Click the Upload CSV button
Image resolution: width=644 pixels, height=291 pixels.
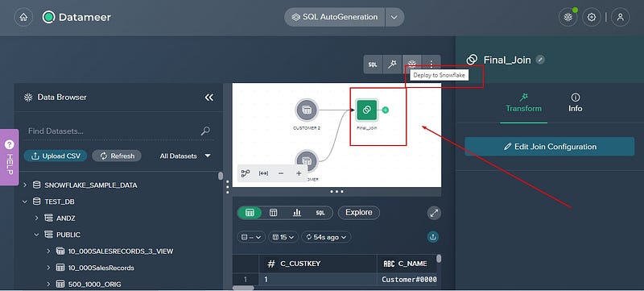click(56, 156)
